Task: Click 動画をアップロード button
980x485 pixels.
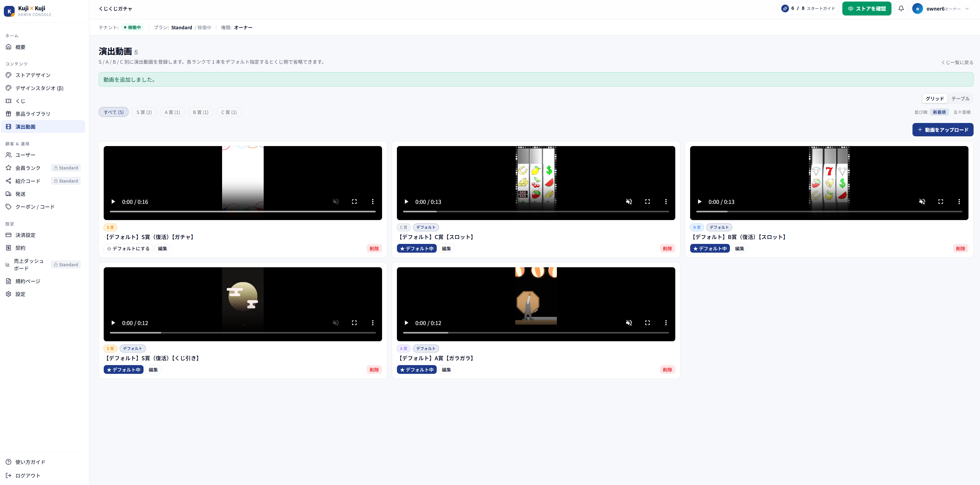Action: pyautogui.click(x=943, y=130)
